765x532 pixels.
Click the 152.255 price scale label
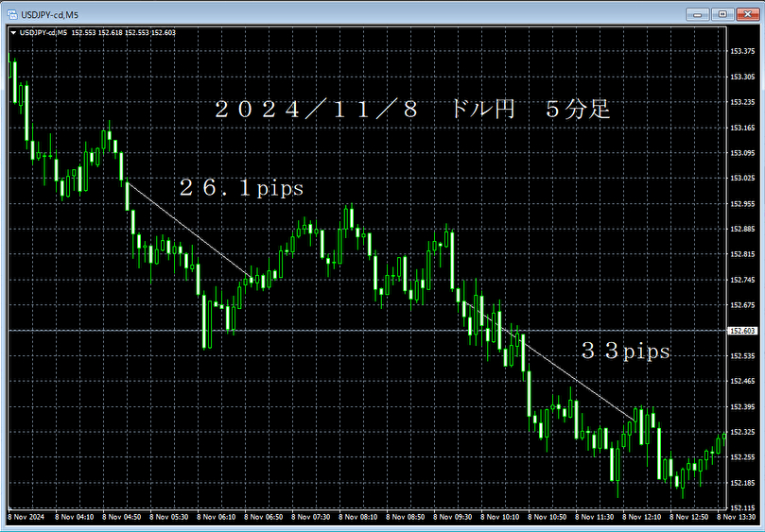[x=742, y=457]
